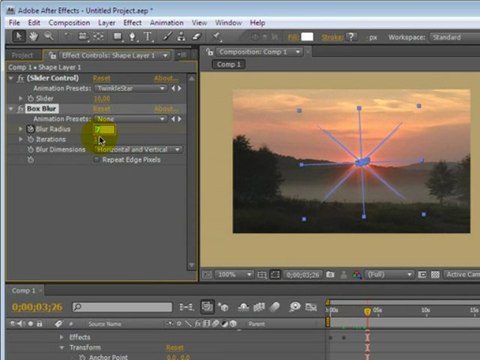Open Box Blur animation presets dropdown
Viewport: 480px width, 360px height.
pyautogui.click(x=131, y=119)
